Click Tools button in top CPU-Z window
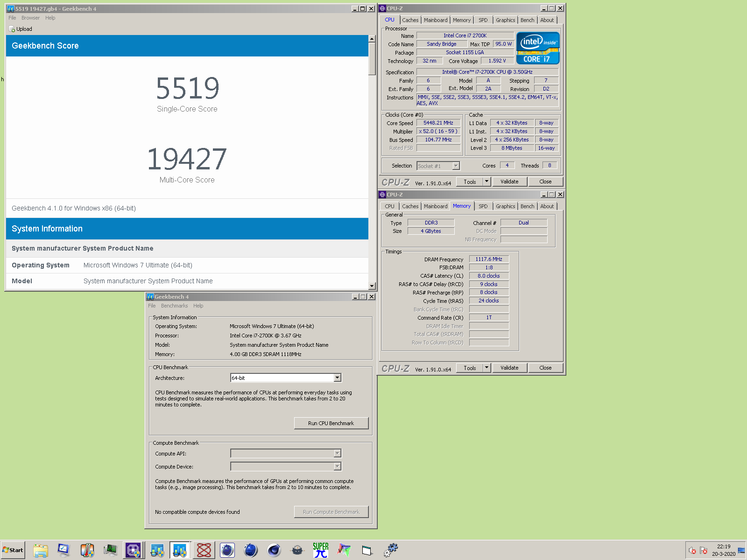 (x=470, y=182)
